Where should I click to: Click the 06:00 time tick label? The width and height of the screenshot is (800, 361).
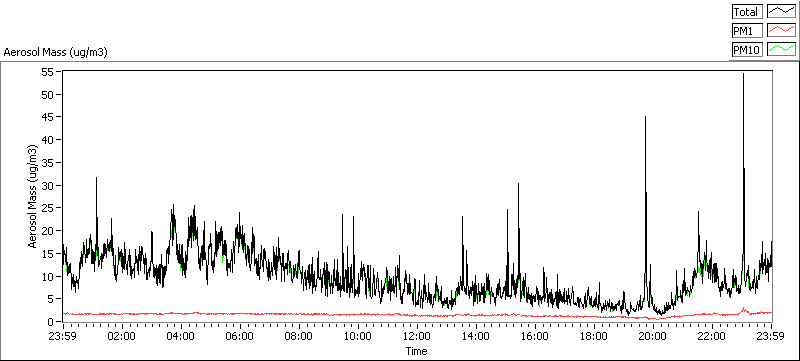[x=240, y=336]
